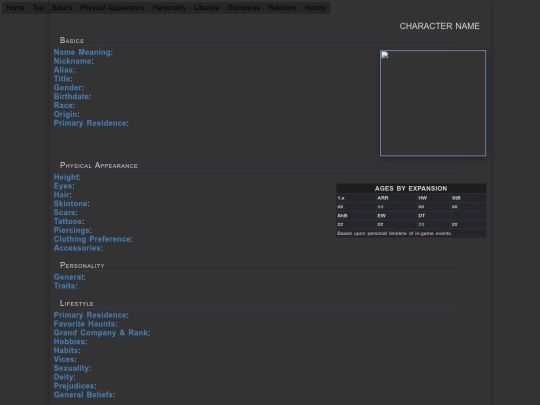The height and width of the screenshot is (405, 540).
Task: Click the Traits label
Action: [64, 286]
